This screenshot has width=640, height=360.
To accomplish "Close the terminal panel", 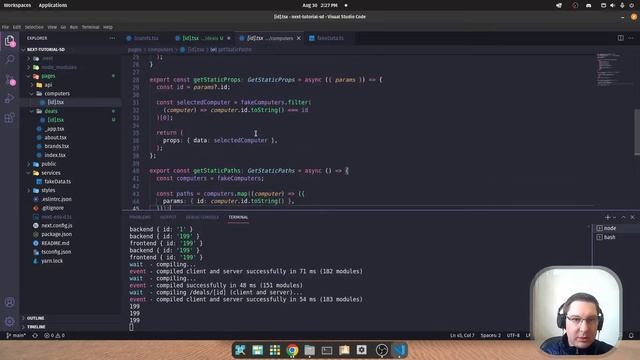I will pos(632,217).
